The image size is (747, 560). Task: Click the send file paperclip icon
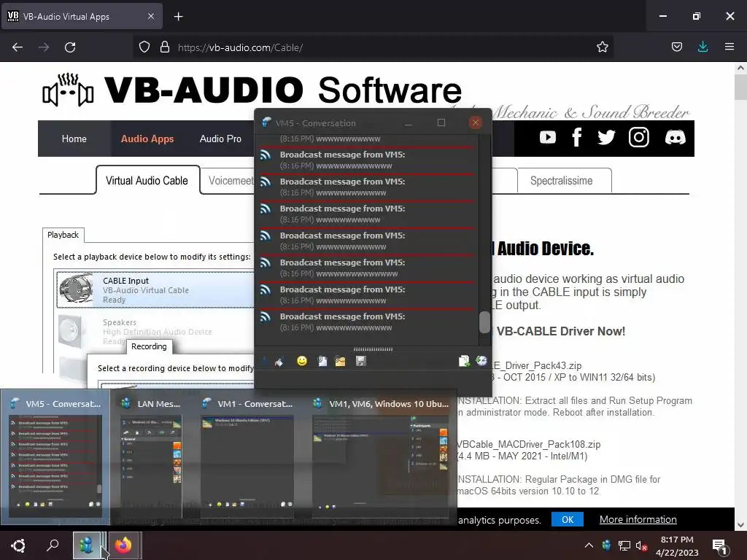pyautogui.click(x=322, y=362)
